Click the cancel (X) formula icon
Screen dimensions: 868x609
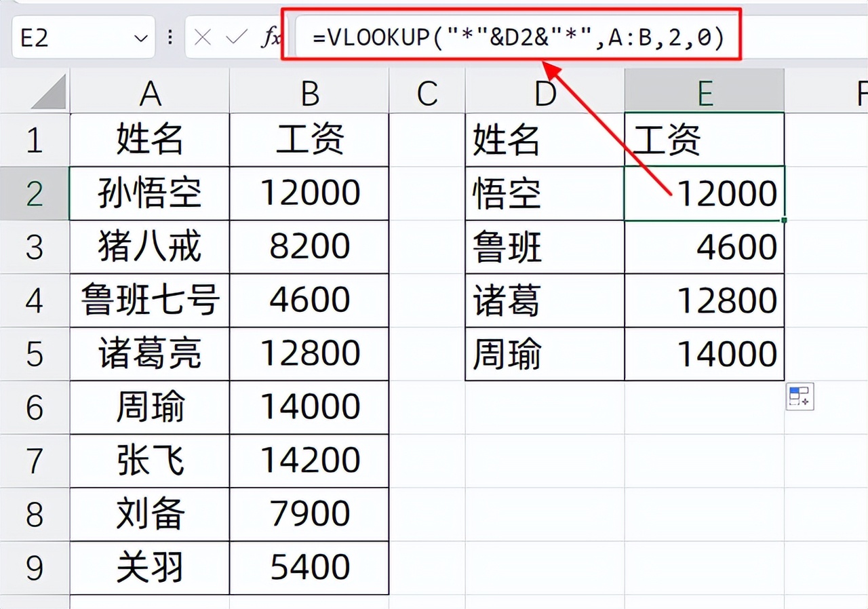pos(203,37)
